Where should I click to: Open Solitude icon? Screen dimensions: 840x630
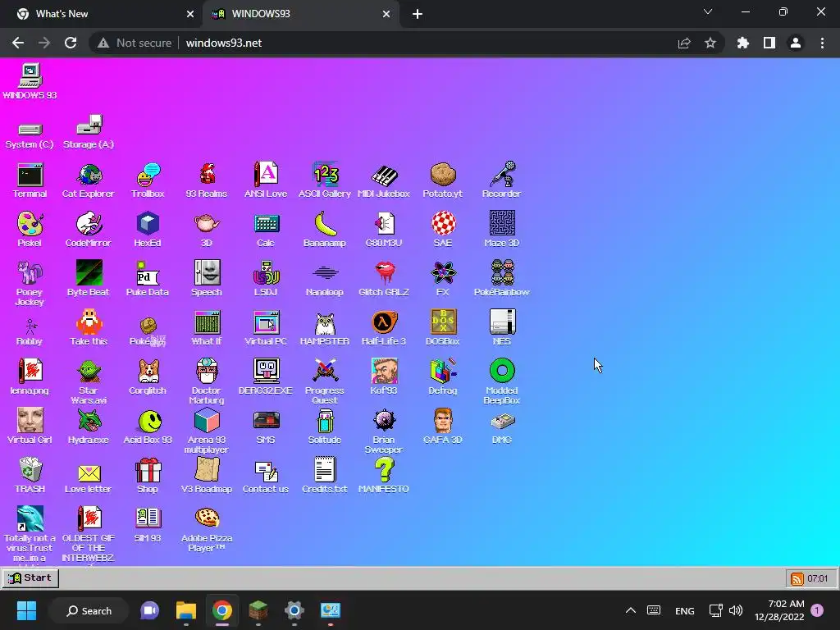click(325, 427)
